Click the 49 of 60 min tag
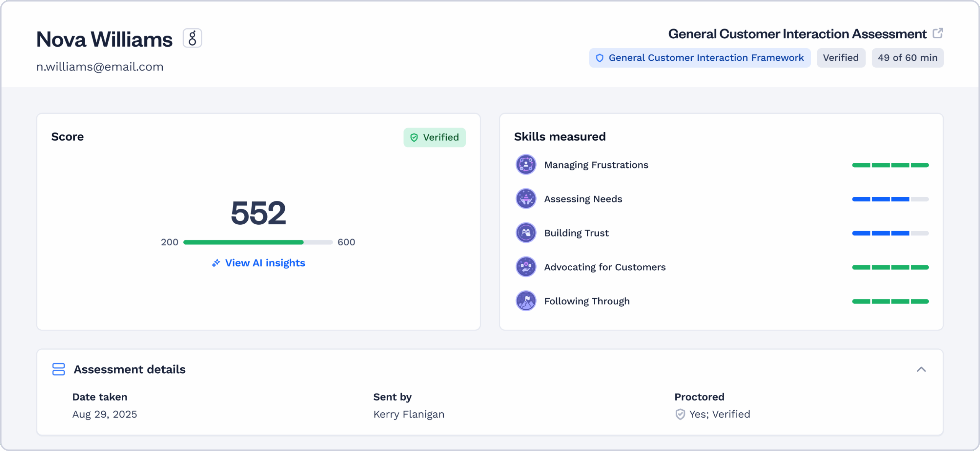 pyautogui.click(x=907, y=58)
